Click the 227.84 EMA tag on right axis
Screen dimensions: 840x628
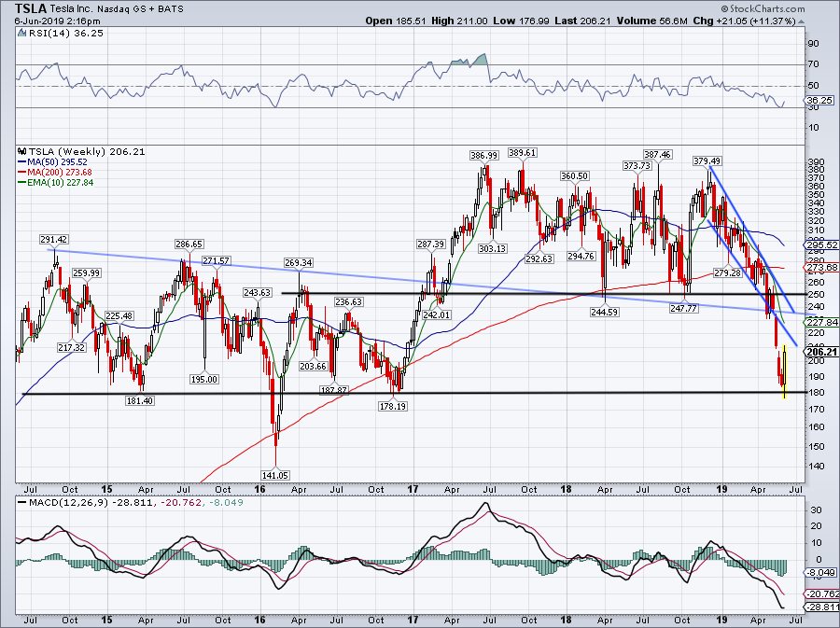821,322
